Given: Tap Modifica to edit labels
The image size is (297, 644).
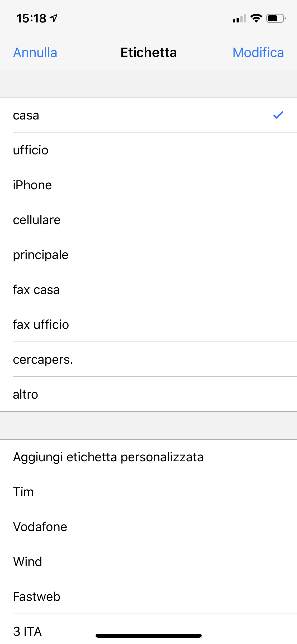Looking at the screenshot, I should coord(258,53).
